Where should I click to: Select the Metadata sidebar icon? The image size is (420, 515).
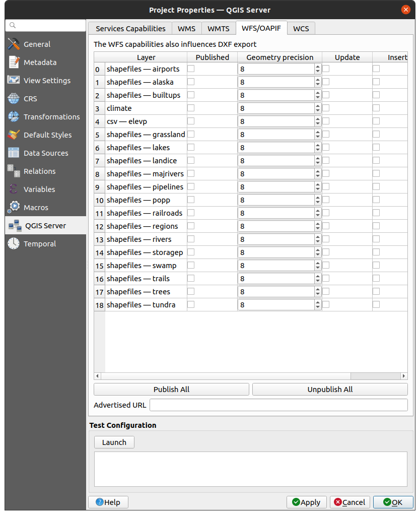[14, 62]
